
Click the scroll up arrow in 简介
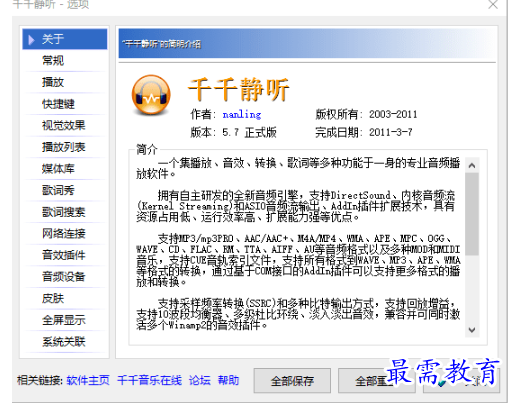point(472,165)
